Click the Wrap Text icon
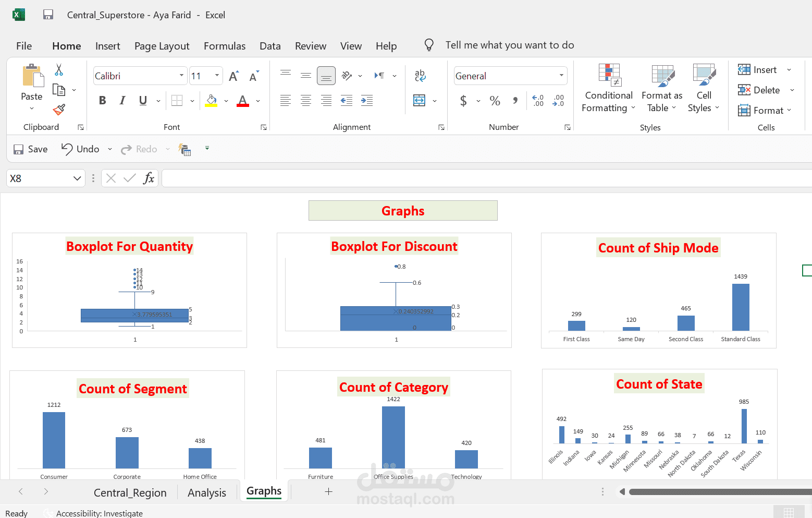812x518 pixels. (420, 76)
